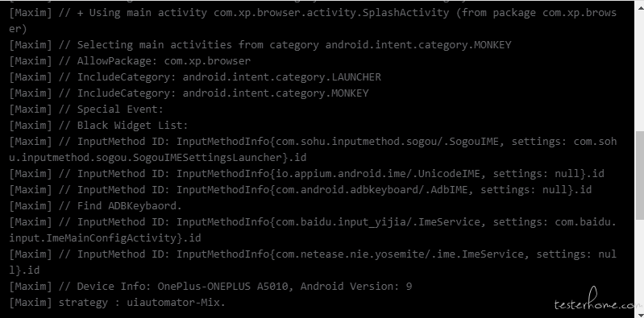The image size is (644, 318).
Task: Click the 'strategy : uiautomator-Mix.' line
Action: point(117,303)
